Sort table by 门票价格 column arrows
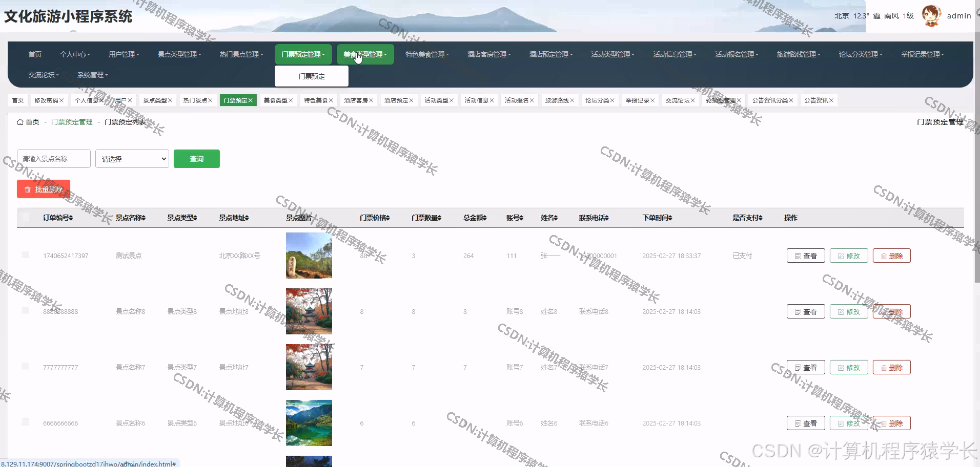This screenshot has height=467, width=980. [388, 218]
